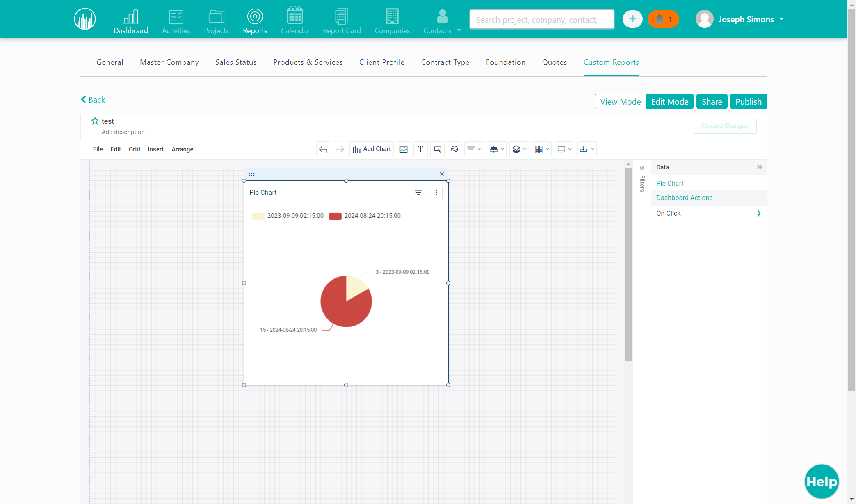Open the color palette theme icon
The height and width of the screenshot is (504, 856).
[454, 149]
